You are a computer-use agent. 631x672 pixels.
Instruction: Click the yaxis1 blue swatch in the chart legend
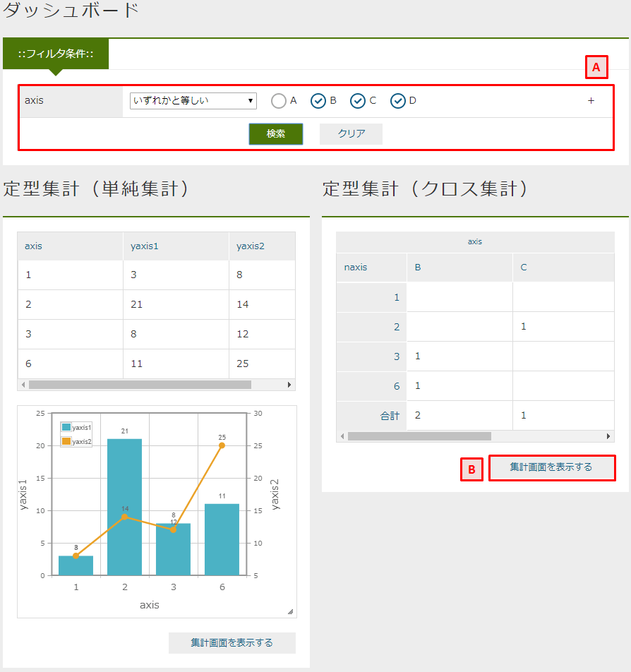tap(66, 427)
